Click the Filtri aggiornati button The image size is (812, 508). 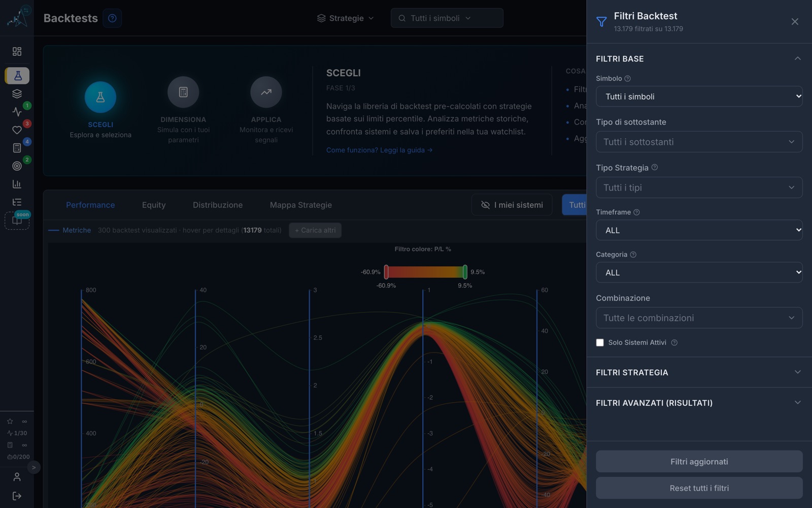[x=699, y=461]
